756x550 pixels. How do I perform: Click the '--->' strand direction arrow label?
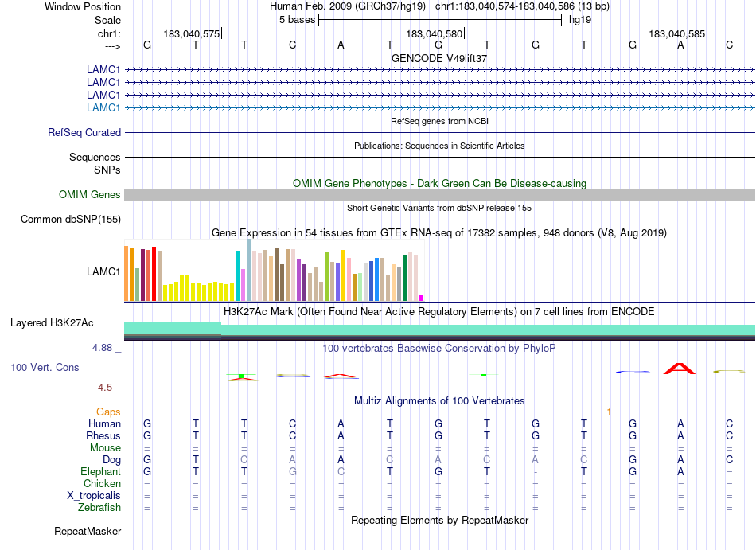[x=113, y=46]
